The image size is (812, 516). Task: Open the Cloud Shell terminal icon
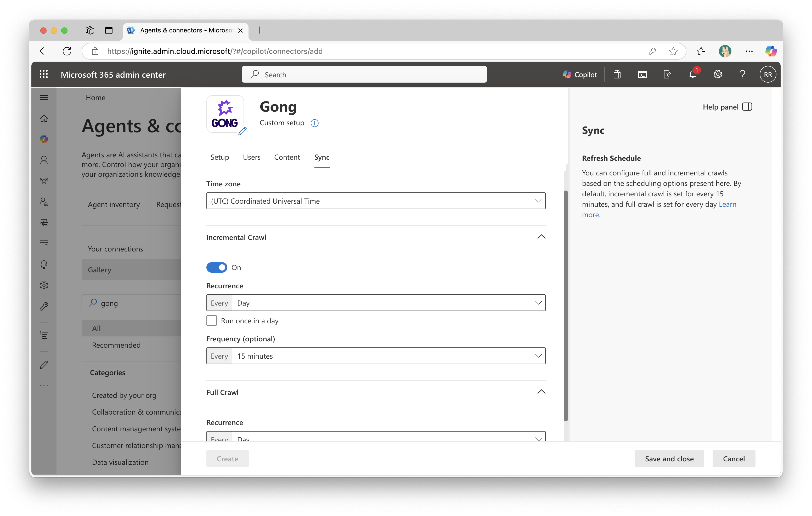click(x=642, y=74)
